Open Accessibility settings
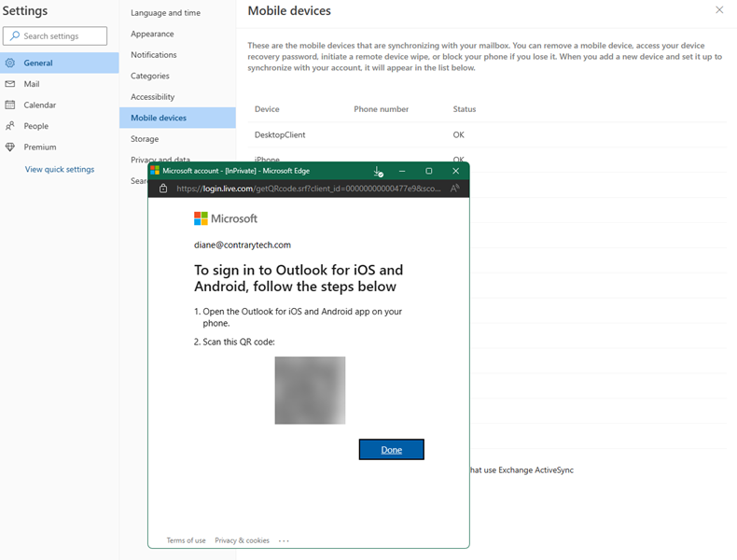 [x=153, y=97]
